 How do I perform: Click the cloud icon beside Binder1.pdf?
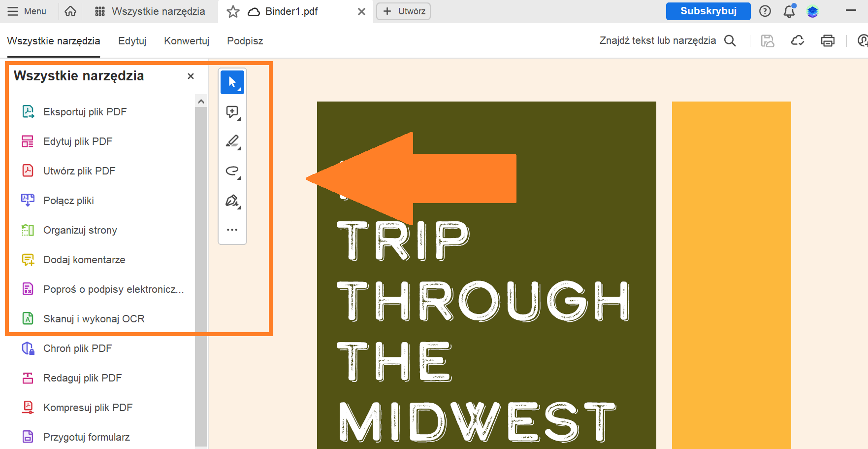tap(254, 11)
